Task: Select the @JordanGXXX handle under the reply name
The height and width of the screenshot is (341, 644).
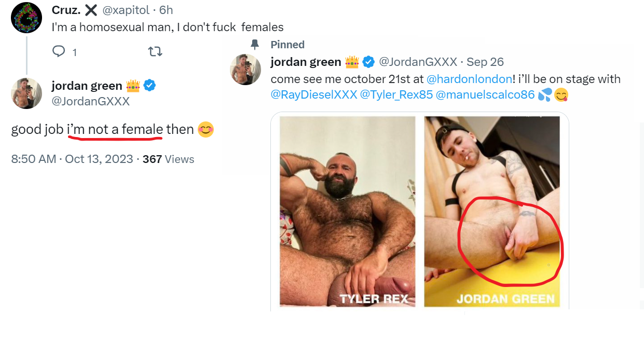Action: [91, 101]
